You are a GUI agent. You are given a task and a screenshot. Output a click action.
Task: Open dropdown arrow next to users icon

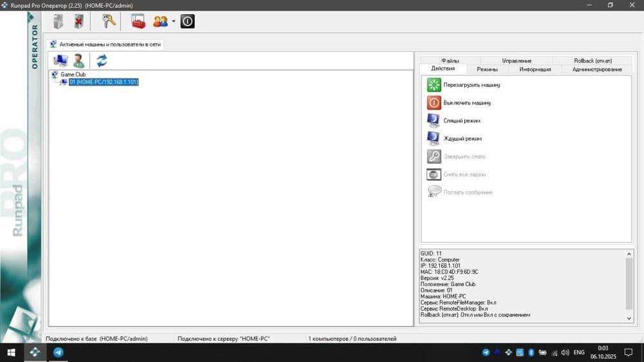point(173,21)
